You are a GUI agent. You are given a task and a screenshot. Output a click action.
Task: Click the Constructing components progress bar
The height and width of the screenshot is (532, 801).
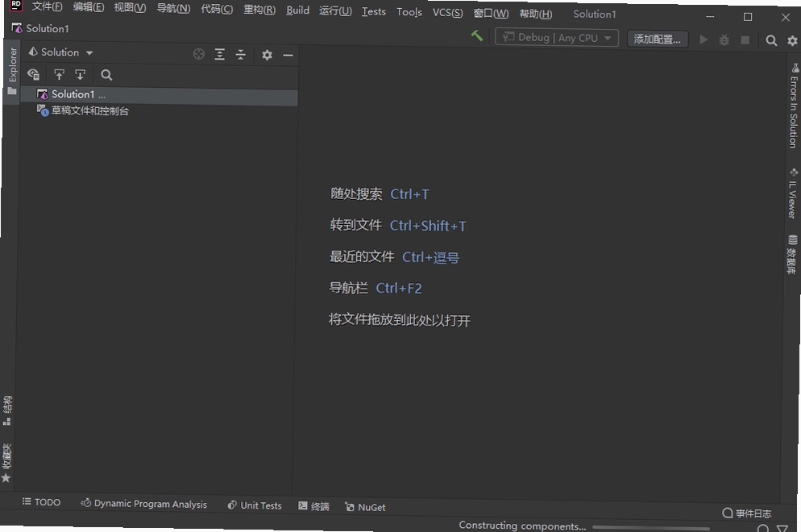click(x=651, y=528)
